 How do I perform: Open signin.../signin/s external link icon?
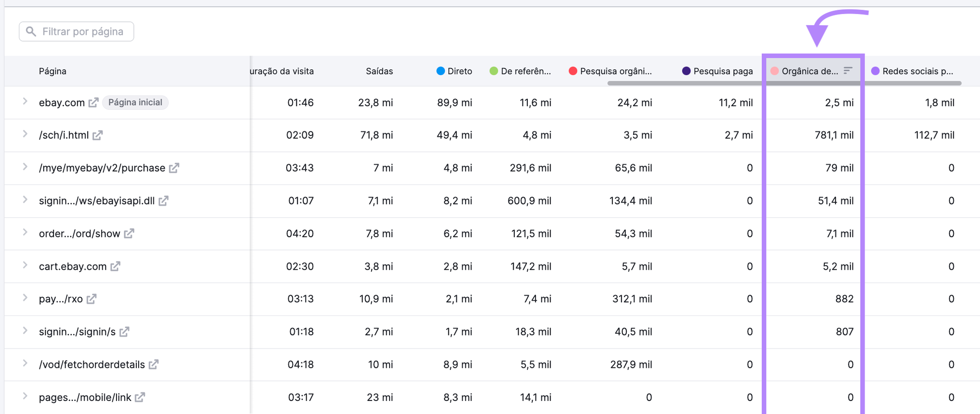tap(125, 331)
